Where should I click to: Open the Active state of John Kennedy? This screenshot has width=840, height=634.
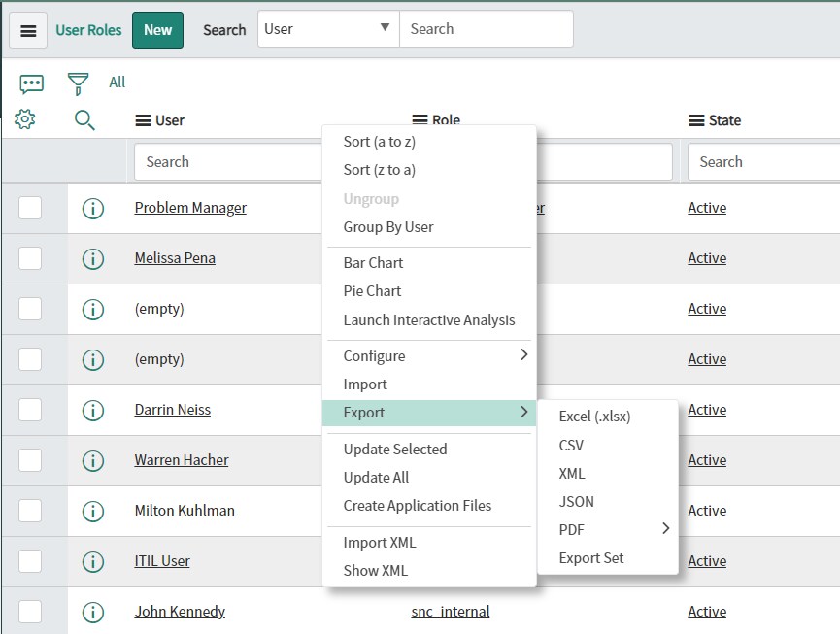(x=707, y=612)
